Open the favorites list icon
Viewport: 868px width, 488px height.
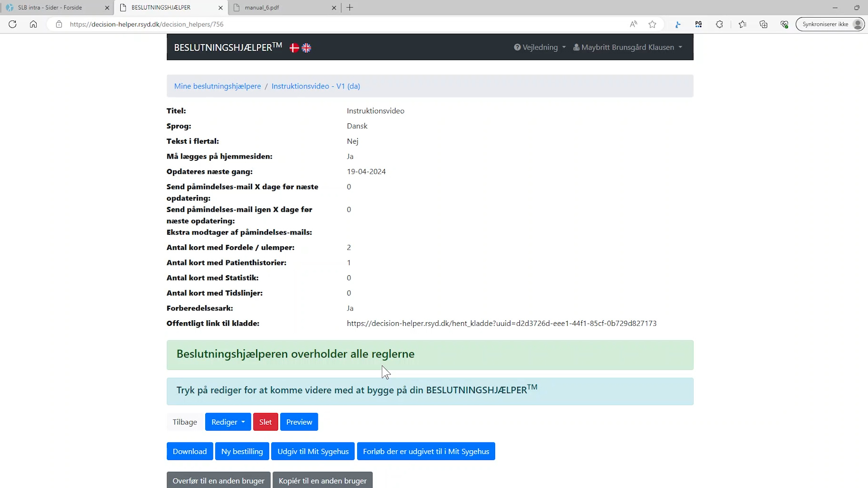point(742,24)
